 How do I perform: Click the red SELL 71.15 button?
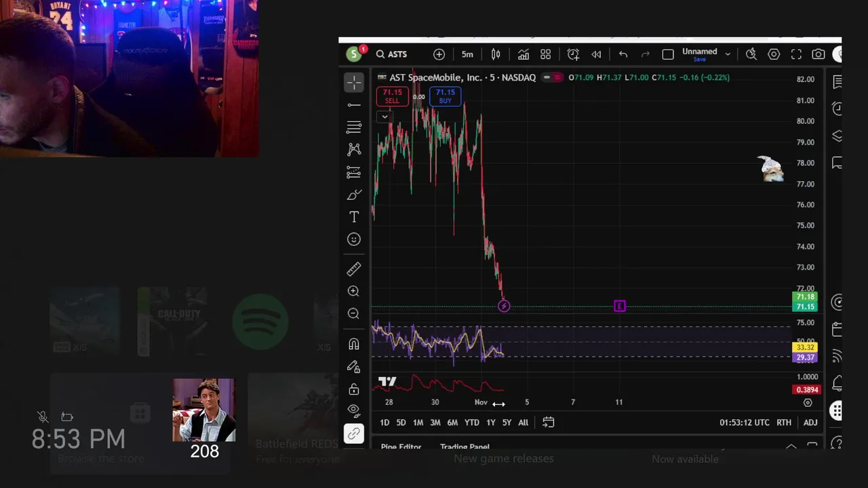(392, 96)
